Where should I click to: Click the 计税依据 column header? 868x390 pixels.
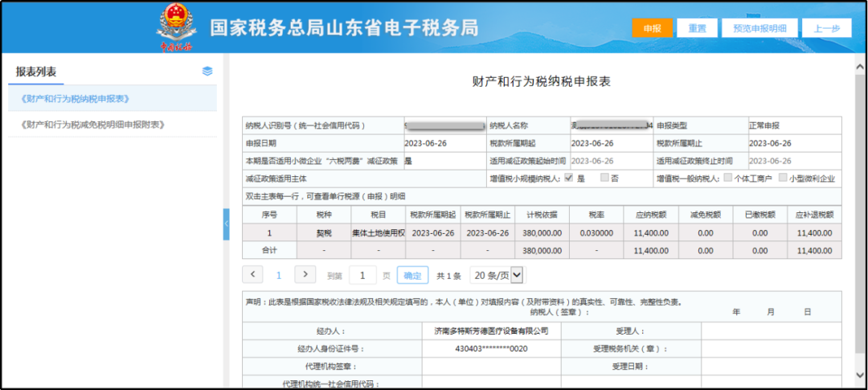[x=542, y=215]
